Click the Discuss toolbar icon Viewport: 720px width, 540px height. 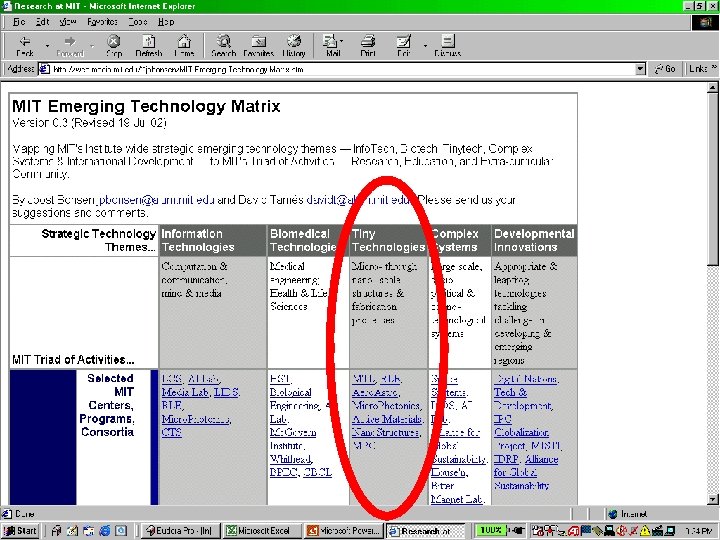coord(447,46)
